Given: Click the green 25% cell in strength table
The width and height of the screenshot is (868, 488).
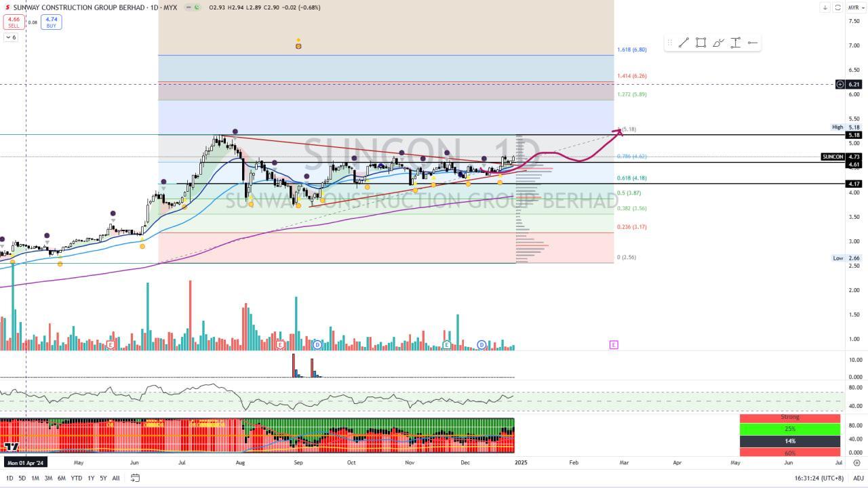Looking at the screenshot, I should [790, 429].
